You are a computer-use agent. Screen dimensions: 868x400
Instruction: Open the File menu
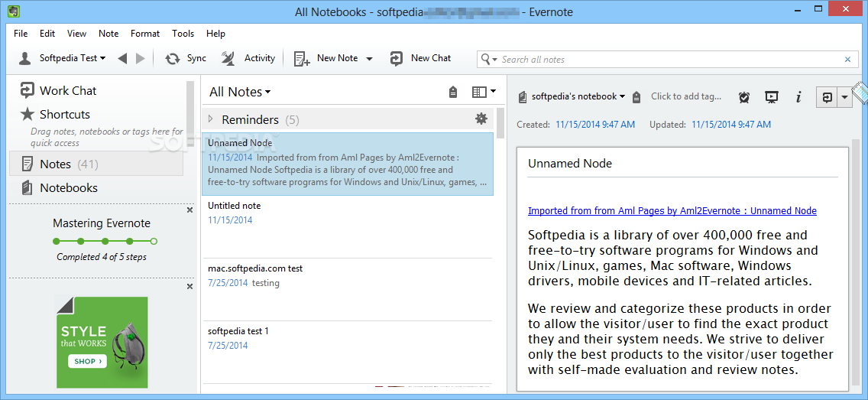point(21,33)
